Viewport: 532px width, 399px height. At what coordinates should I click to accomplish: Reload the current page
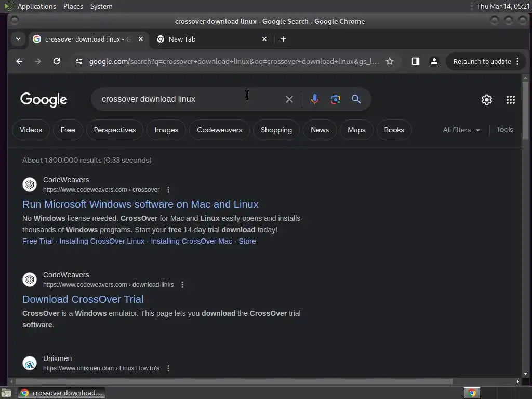(57, 61)
